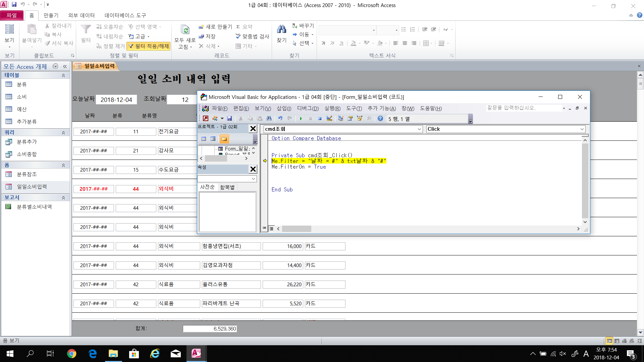
Task: Collapse the 쿼리 group in navigation pane
Action: pos(63,133)
